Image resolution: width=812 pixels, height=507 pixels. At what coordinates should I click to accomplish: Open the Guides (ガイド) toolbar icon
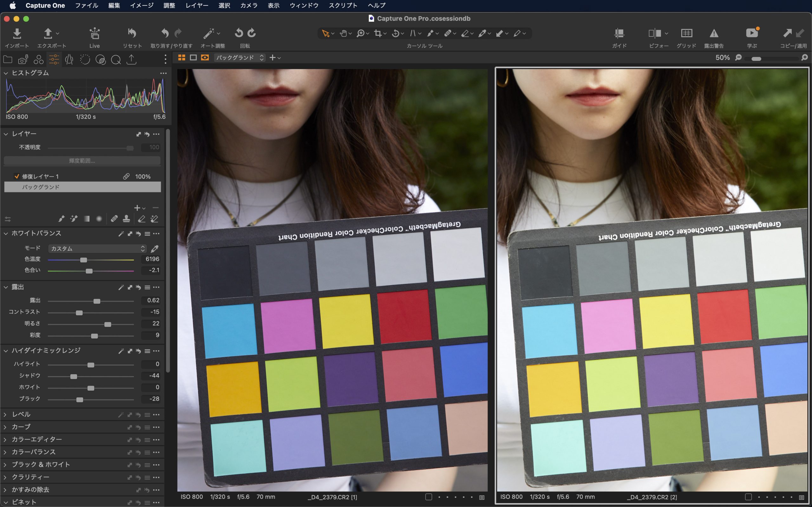click(619, 33)
